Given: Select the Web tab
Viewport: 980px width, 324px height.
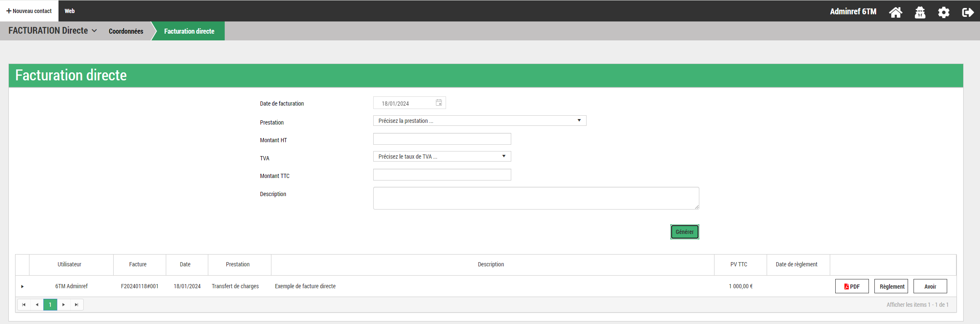Looking at the screenshot, I should pyautogui.click(x=70, y=11).
